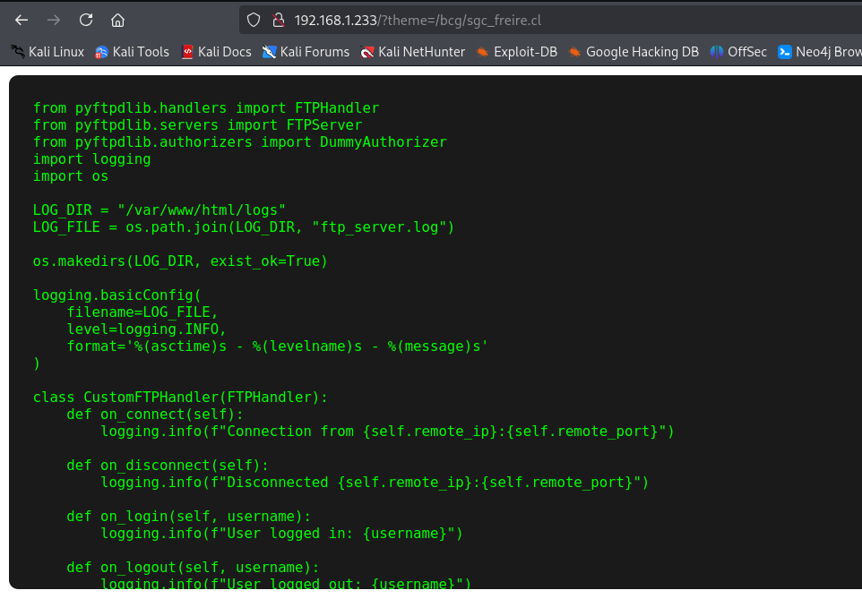Go back to the previous page

coord(22,20)
